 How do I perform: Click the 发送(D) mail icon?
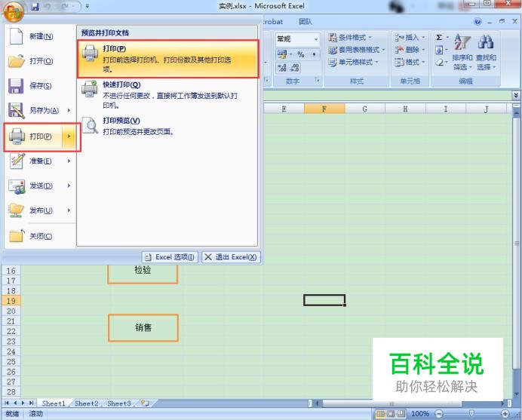point(17,186)
